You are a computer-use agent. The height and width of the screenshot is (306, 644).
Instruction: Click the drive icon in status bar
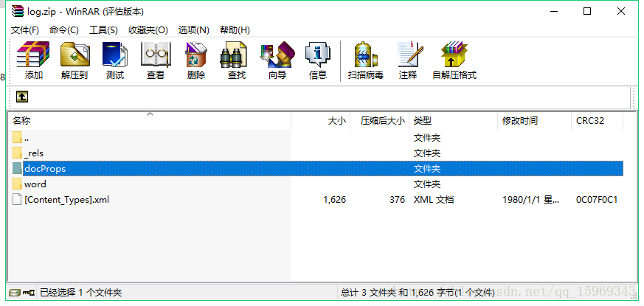pos(14,293)
